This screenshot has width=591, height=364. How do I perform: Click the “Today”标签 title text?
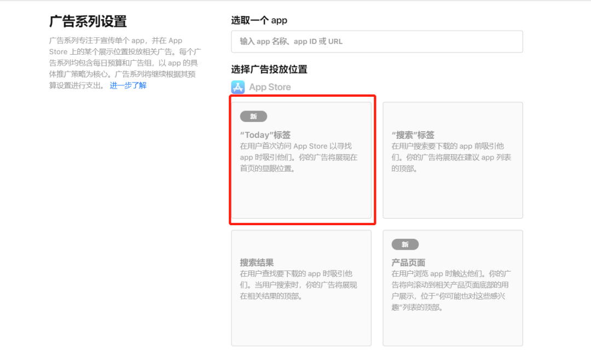pos(265,135)
